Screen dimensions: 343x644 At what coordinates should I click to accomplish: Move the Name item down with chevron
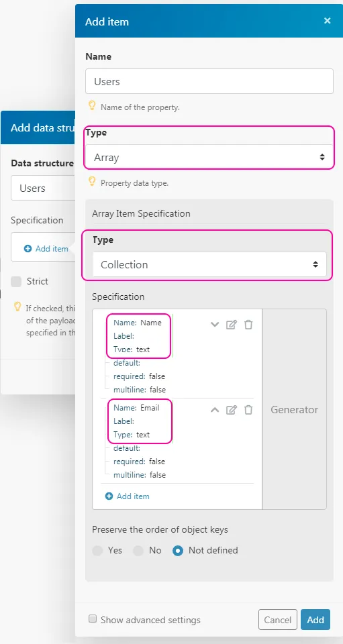click(215, 325)
